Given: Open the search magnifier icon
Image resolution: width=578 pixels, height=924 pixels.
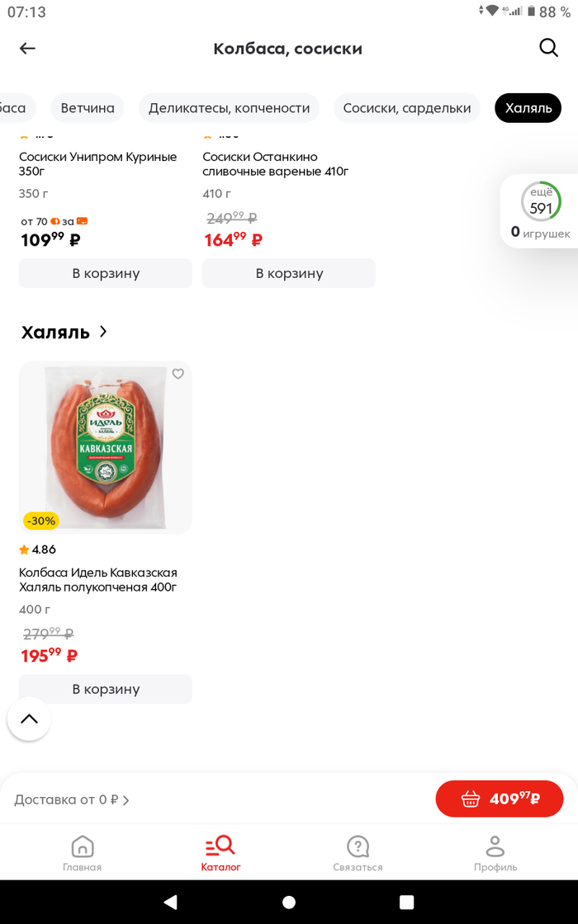Looking at the screenshot, I should click(549, 48).
